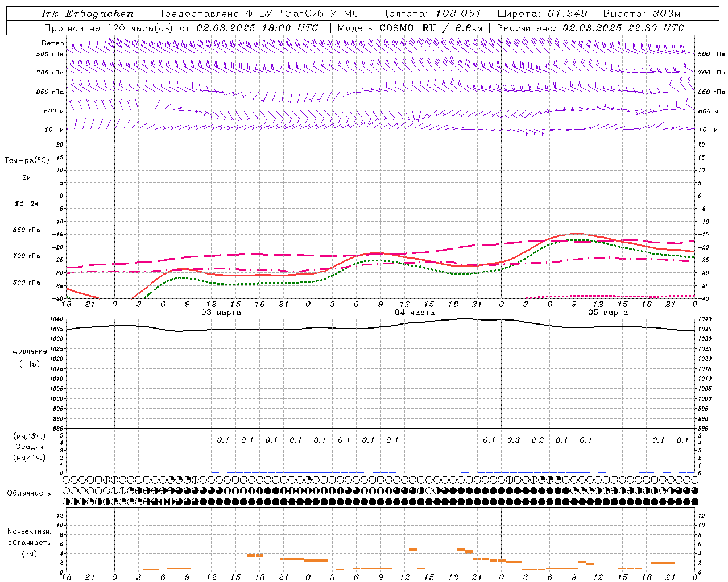Viewport: 728px width, 582px height.
Task: Select the Прогноз на 120 часа(ов) text
Action: [x=110, y=28]
